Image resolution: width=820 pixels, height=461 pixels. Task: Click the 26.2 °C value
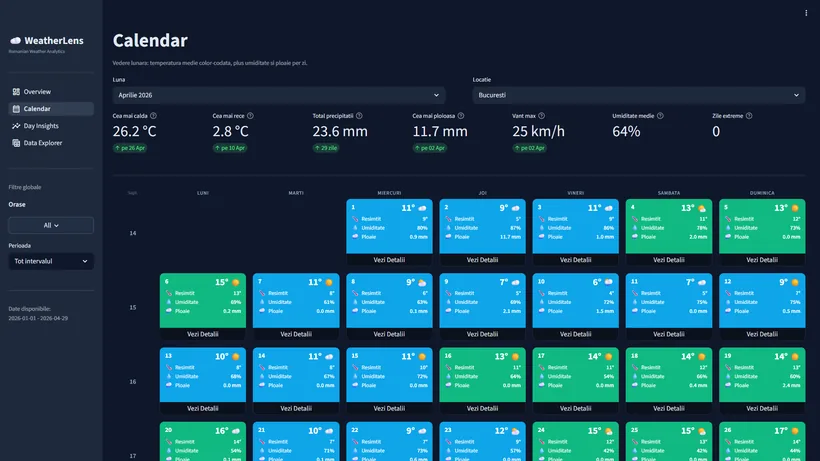click(x=134, y=131)
